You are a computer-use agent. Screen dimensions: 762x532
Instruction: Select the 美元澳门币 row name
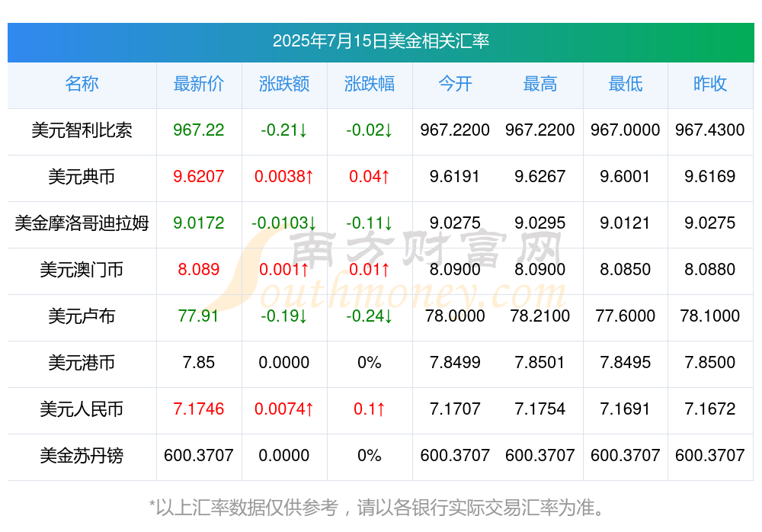coord(82,269)
